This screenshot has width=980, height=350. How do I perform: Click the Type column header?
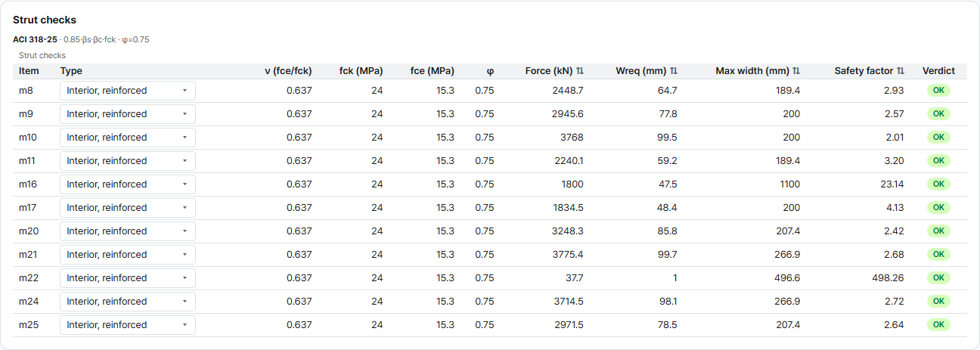click(x=71, y=71)
